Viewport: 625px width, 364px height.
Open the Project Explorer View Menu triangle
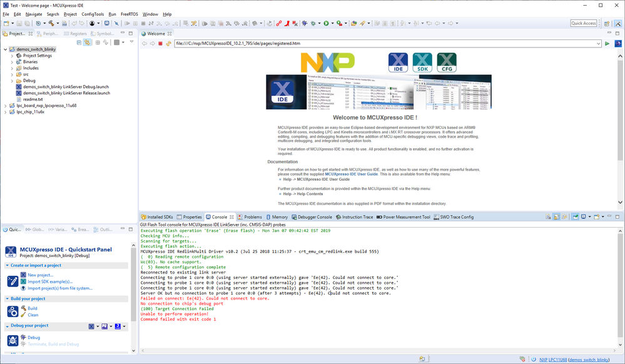point(131,43)
